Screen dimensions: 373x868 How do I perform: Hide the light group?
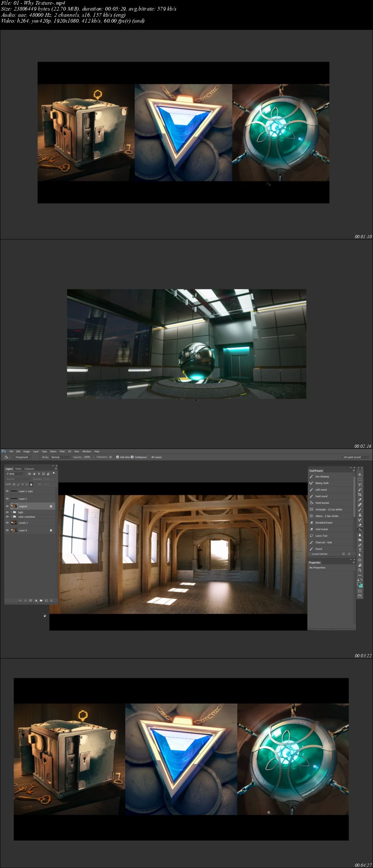tap(7, 512)
